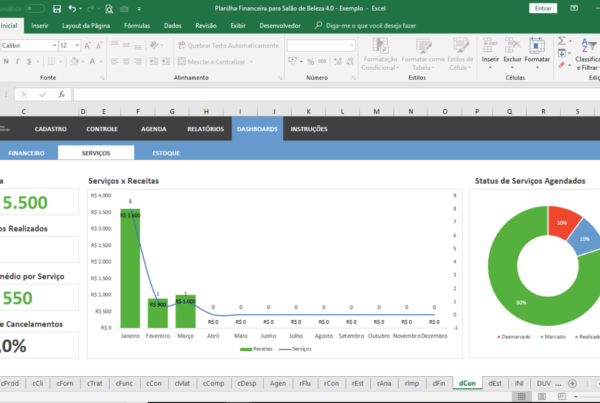Toggle bold N formatting
Image resolution: width=600 pixels, height=403 pixels.
(6, 61)
